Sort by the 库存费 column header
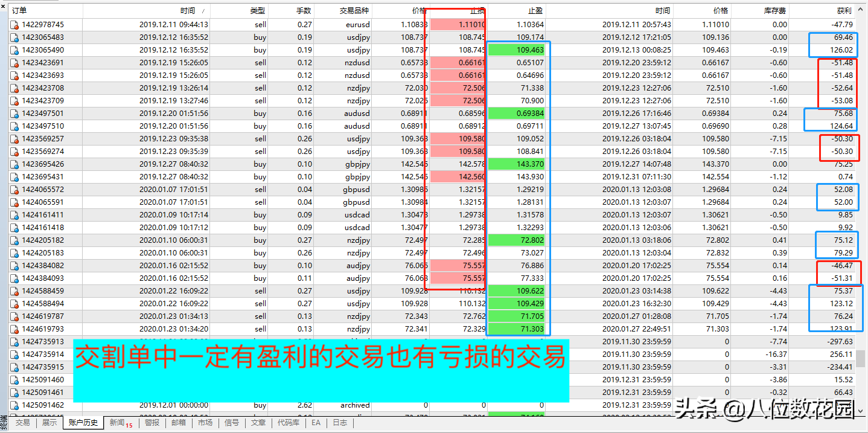868x433 pixels. coord(761,11)
